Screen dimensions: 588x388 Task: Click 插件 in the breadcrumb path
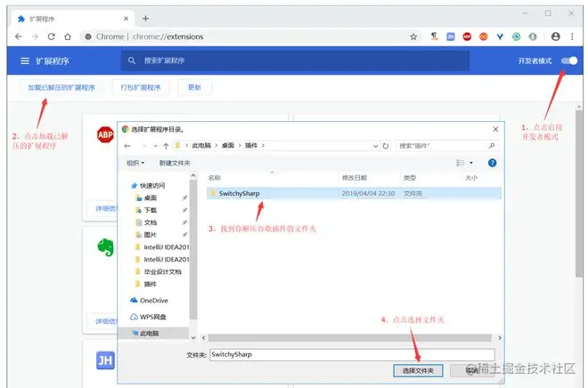tap(251, 146)
